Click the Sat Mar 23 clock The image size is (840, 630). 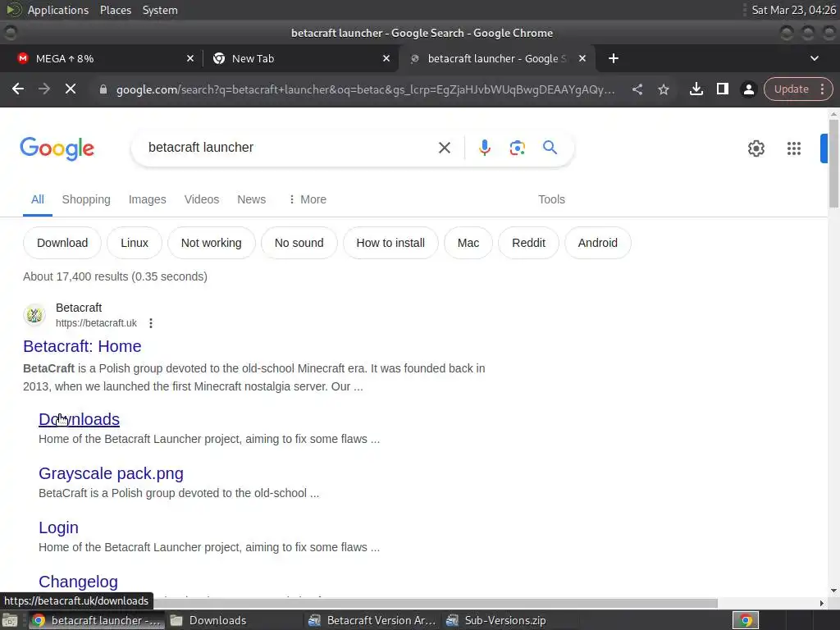coord(793,10)
